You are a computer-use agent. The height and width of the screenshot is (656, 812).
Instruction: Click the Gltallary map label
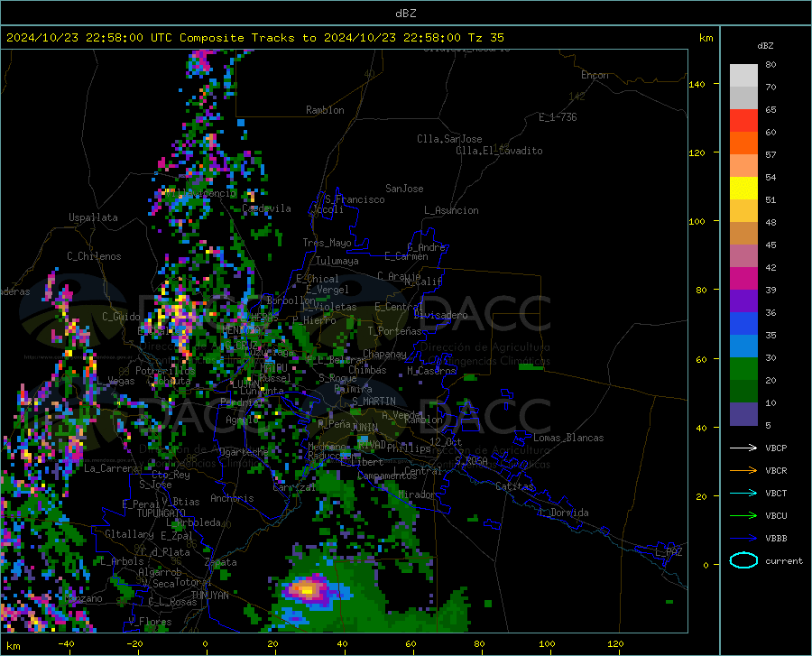129,534
